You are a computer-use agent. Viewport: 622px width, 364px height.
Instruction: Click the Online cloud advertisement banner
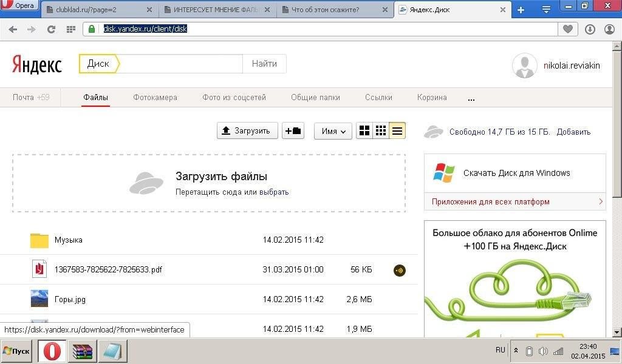tap(515, 279)
